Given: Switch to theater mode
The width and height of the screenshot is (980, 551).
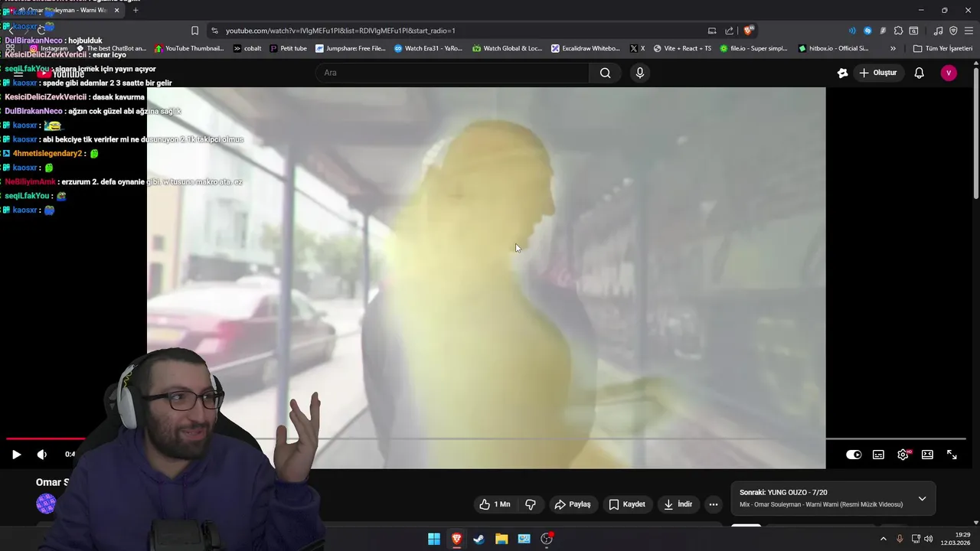Looking at the screenshot, I should click(927, 455).
